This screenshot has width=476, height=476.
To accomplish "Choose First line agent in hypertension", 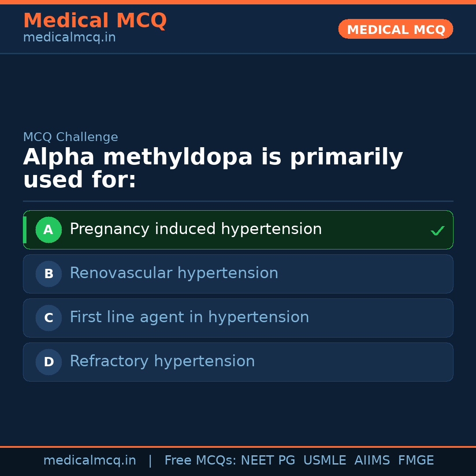I will [x=190, y=317].
